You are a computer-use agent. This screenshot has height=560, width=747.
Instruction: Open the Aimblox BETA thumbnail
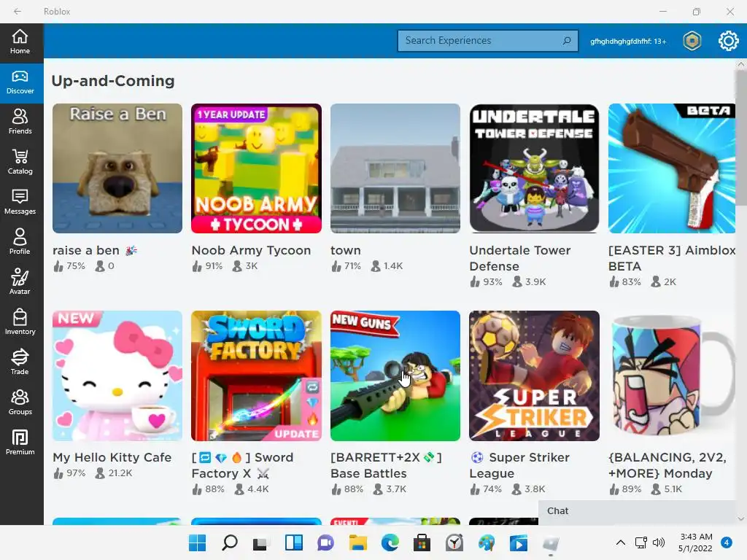pos(672,168)
